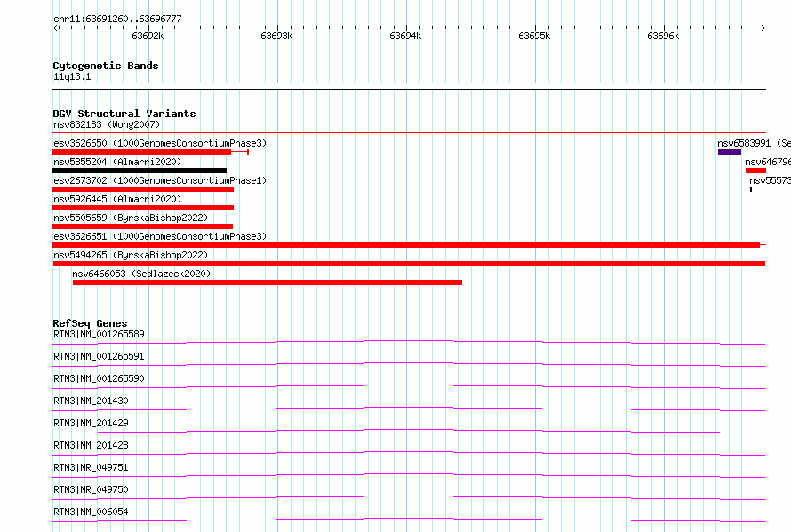Image resolution: width=791 pixels, height=532 pixels.
Task: Select the nsv5505659 (ByrskaBishop2022) label
Action: (x=131, y=218)
